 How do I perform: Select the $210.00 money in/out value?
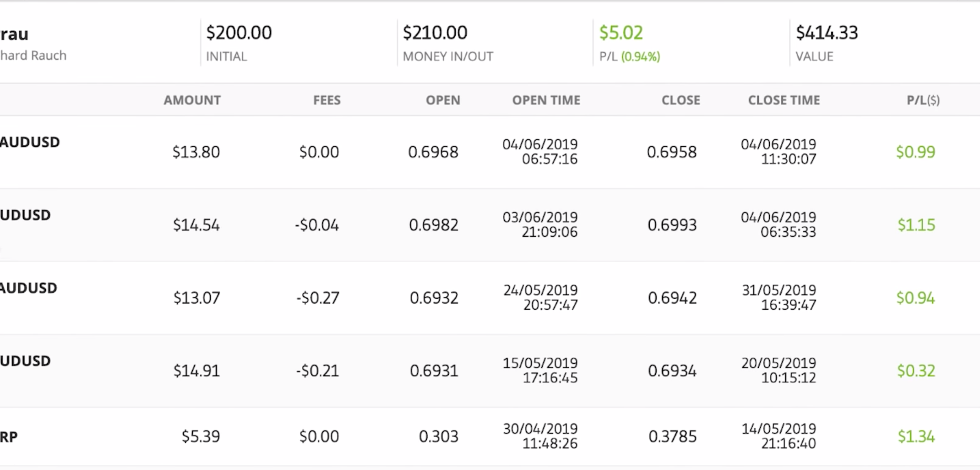pyautogui.click(x=435, y=33)
